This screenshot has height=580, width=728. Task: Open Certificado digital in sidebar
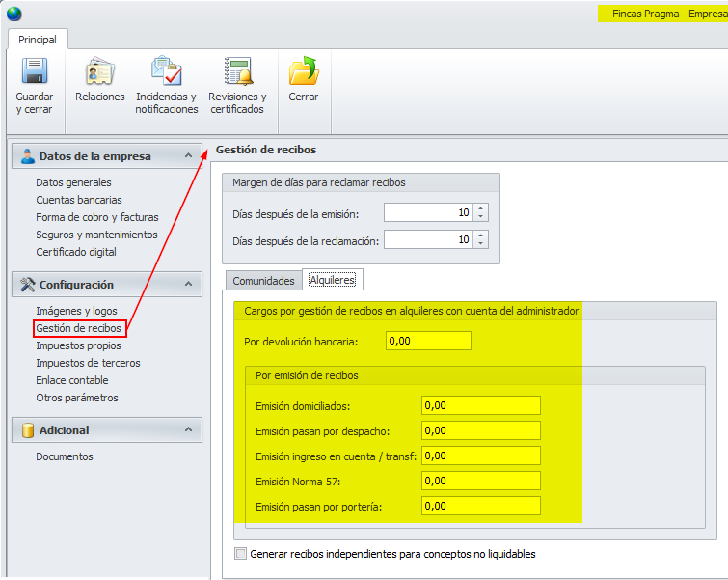[76, 252]
